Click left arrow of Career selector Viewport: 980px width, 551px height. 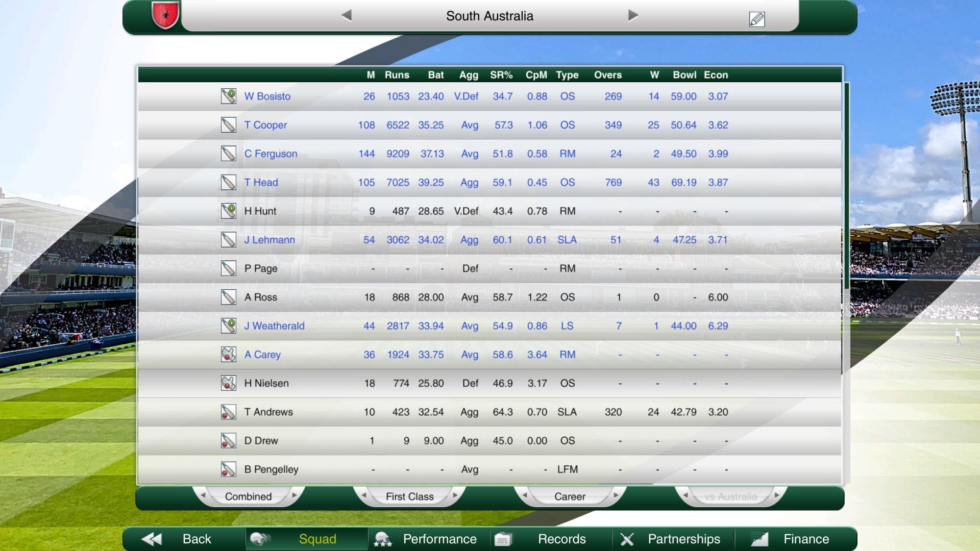coord(525,495)
